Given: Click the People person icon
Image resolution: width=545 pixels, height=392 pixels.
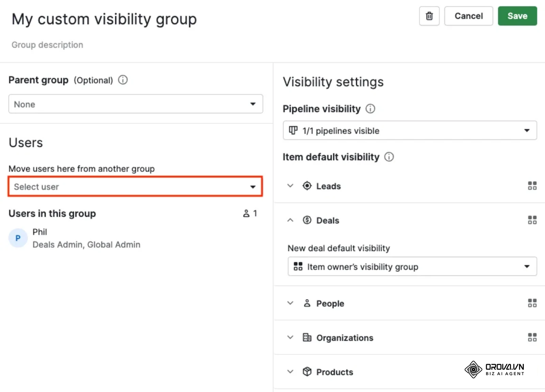Looking at the screenshot, I should 307,303.
